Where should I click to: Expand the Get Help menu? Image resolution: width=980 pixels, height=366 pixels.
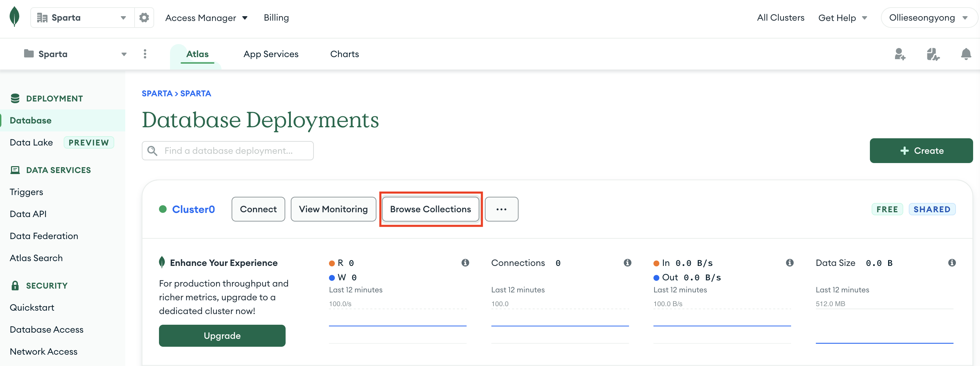(x=843, y=18)
